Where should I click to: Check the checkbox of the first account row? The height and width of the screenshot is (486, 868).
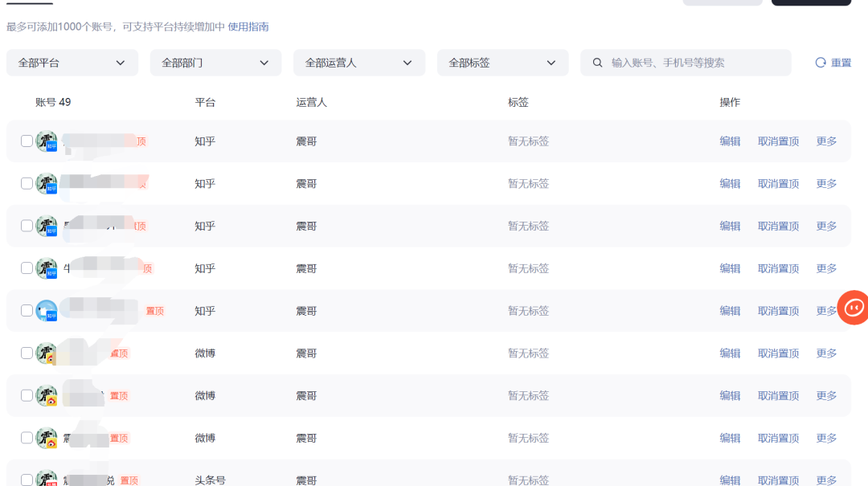point(27,141)
